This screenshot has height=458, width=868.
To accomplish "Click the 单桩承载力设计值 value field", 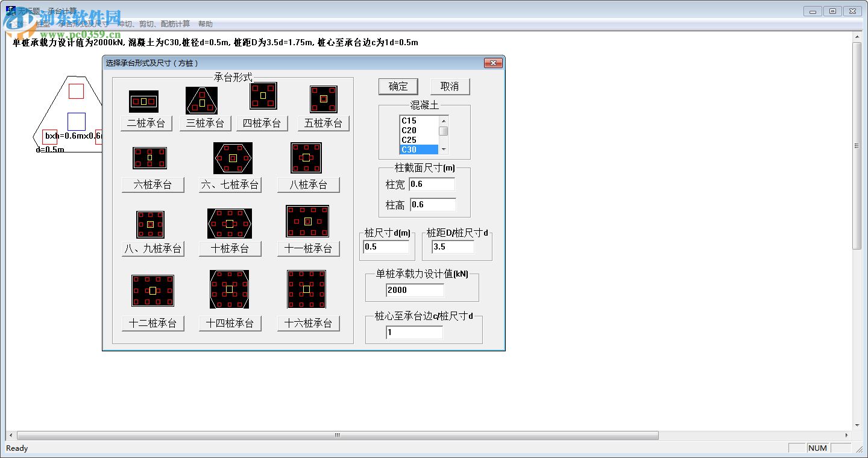I will (415, 290).
